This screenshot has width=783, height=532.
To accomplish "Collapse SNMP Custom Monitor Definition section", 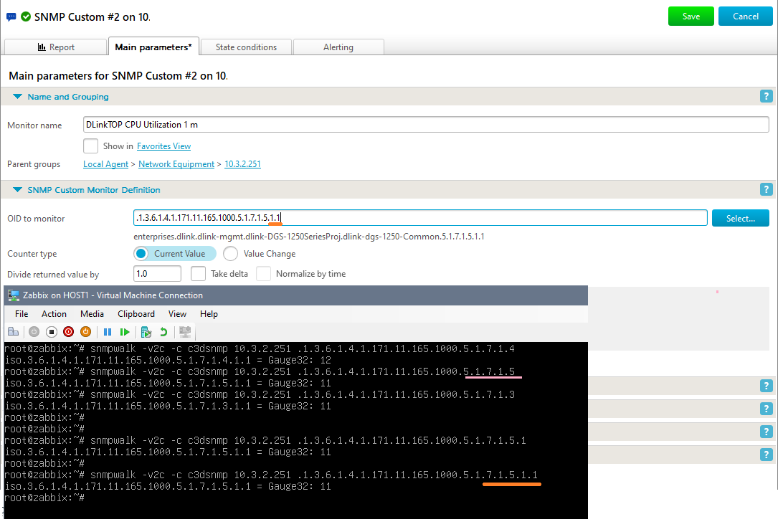I will [x=17, y=190].
